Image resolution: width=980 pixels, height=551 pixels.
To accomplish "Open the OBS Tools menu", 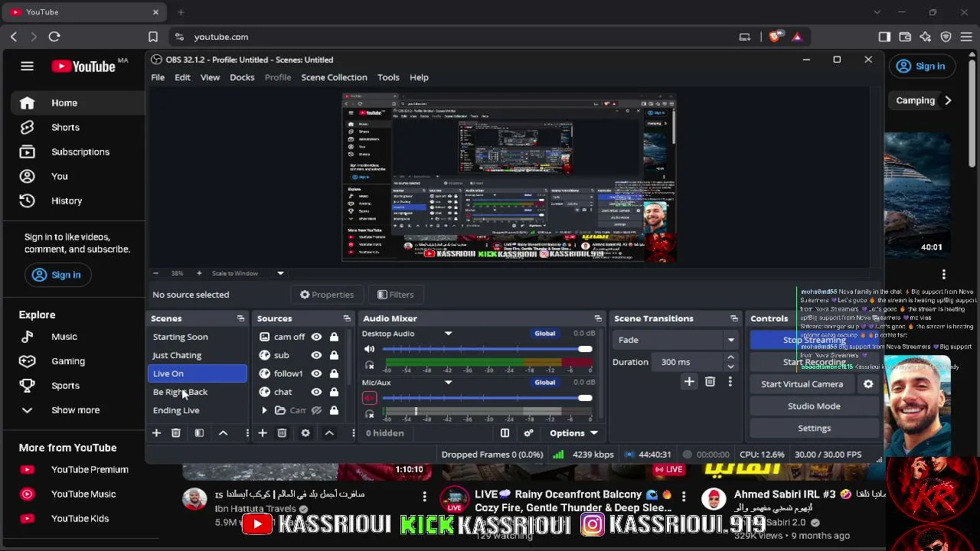I will pos(388,77).
